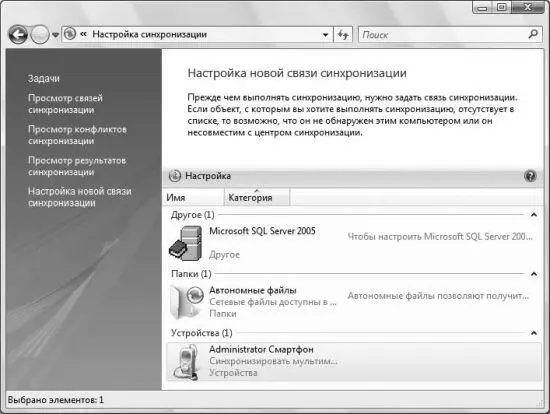Click into the Поиск search field

443,35
